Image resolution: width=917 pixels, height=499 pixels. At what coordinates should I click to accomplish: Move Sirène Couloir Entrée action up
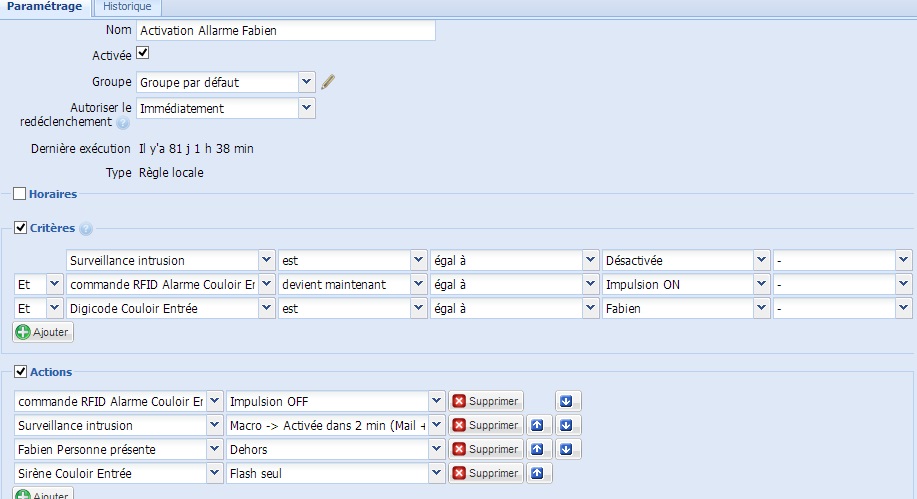pos(539,473)
